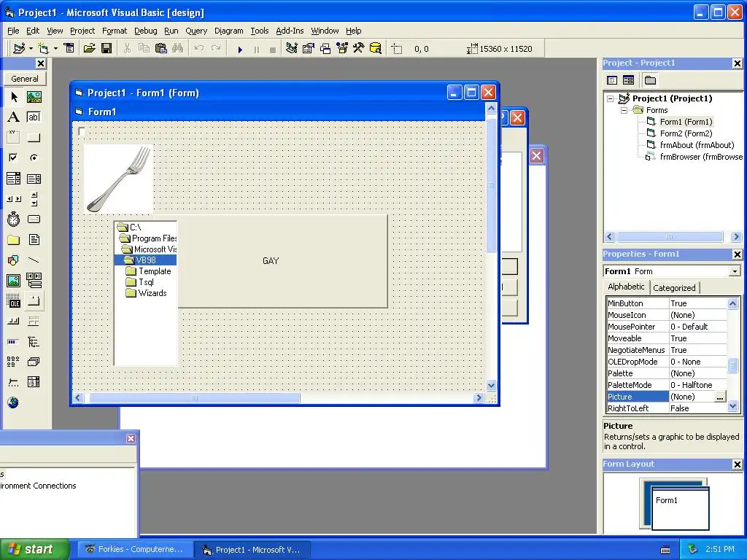Select the ListBox tool in the toolbox
This screenshot has width=747, height=560.
[34, 179]
